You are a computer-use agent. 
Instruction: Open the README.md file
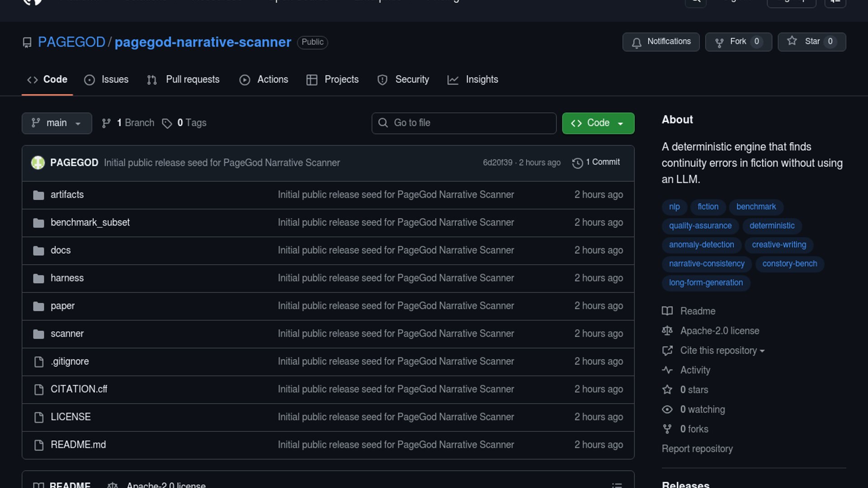[x=78, y=445]
